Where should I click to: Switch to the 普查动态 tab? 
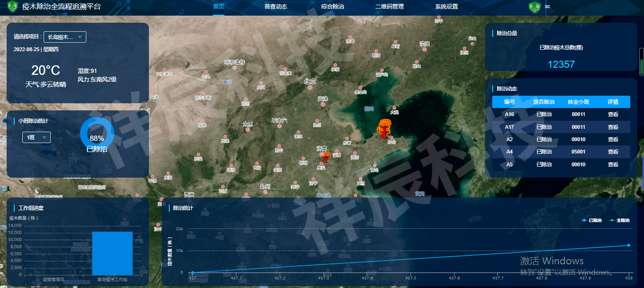coord(276,7)
